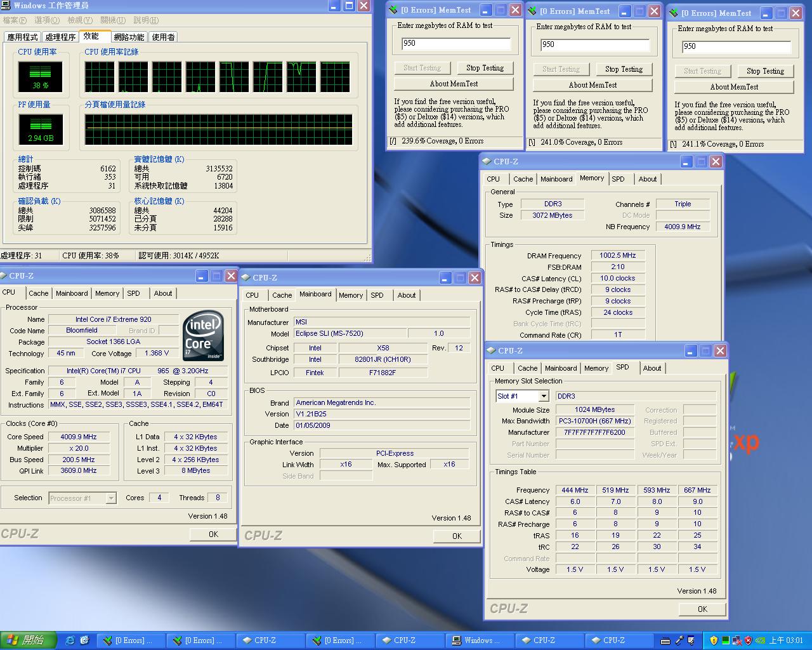Click the RAM megabytes field in the 239.6% coverage MemTest window
Image resolution: width=812 pixels, height=650 pixels.
(x=455, y=43)
